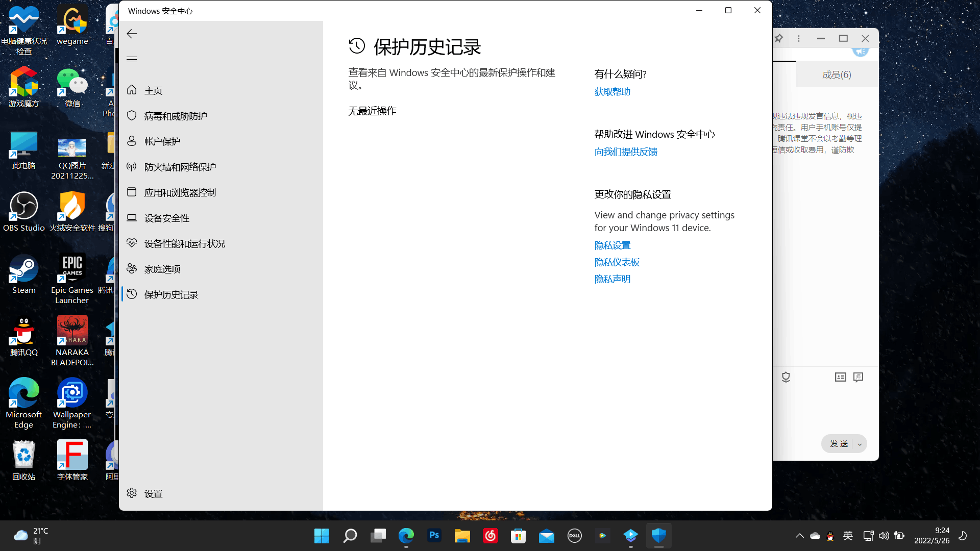Open the 主页 home page
This screenshot has height=551, width=980.
tap(153, 90)
